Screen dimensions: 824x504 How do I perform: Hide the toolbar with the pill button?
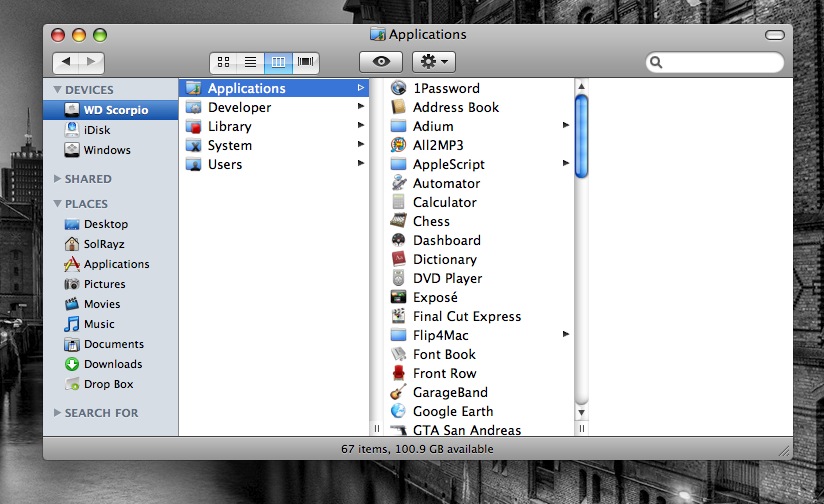pyautogui.click(x=775, y=35)
